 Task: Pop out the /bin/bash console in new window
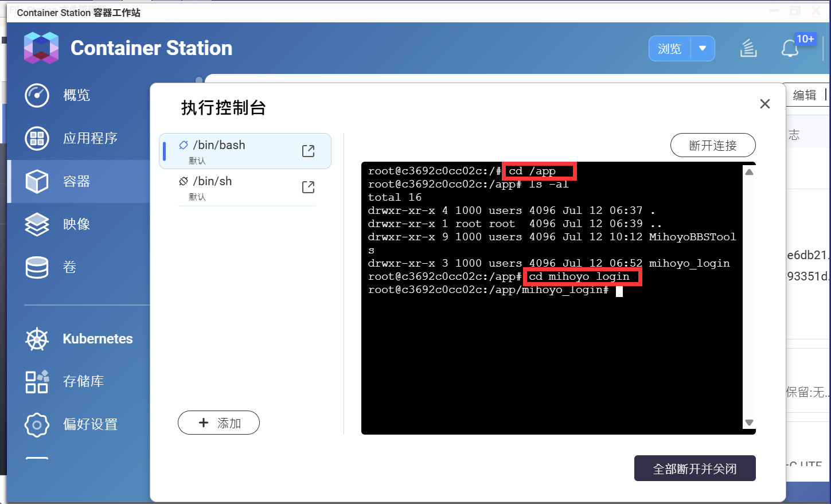309,151
